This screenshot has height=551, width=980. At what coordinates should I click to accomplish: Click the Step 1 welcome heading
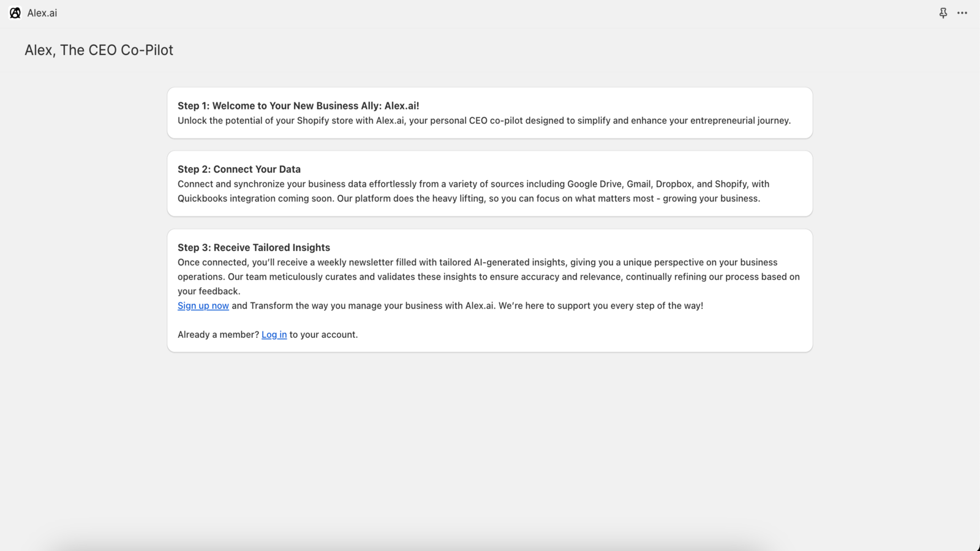tap(298, 106)
